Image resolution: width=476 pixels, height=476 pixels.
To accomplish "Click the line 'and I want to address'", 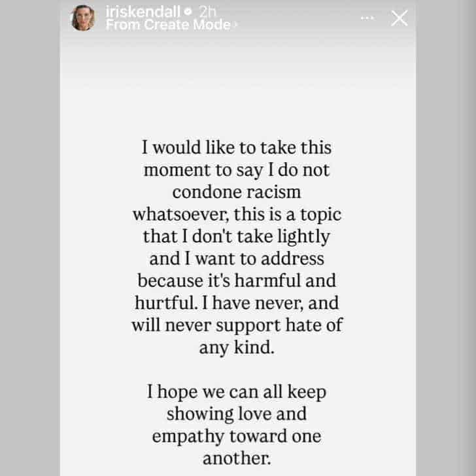I will [237, 258].
